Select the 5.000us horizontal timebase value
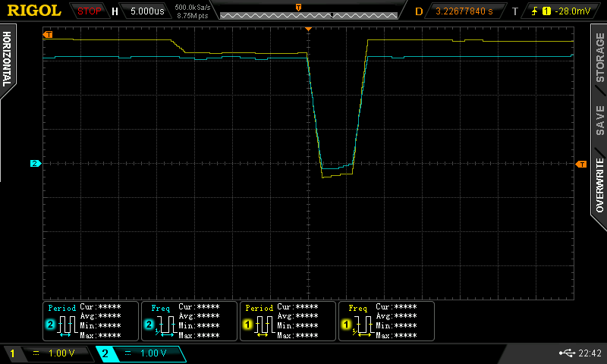The height and width of the screenshot is (364, 607). 147,11
